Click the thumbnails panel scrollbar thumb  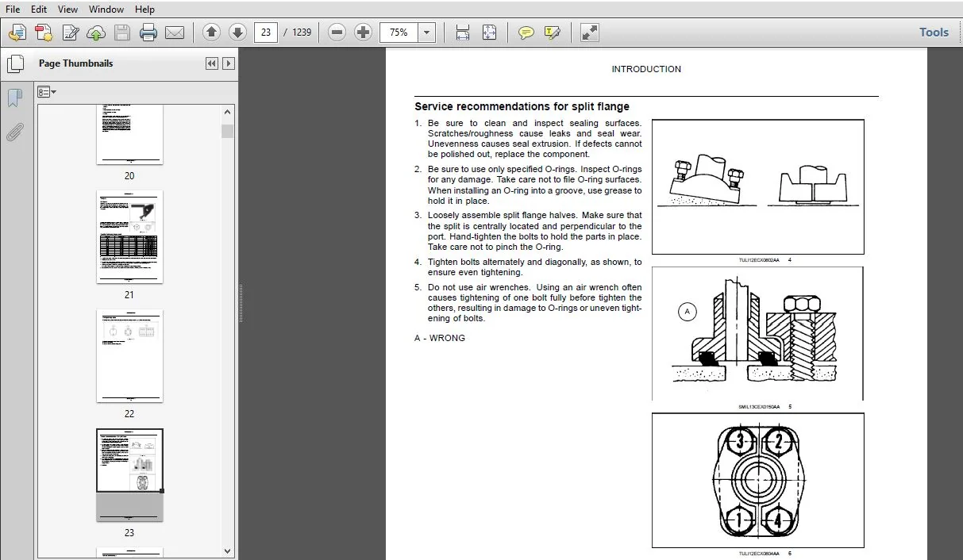228,131
